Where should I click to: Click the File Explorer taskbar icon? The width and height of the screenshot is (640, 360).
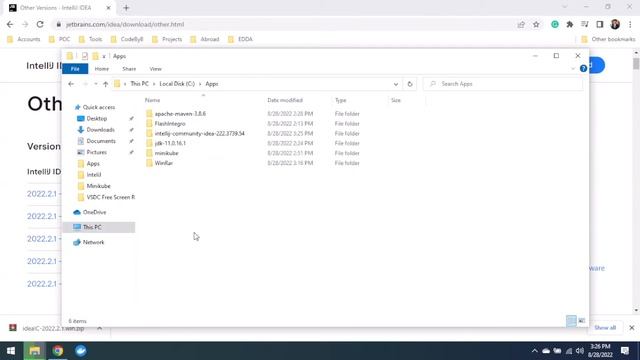pyautogui.click(x=35, y=351)
